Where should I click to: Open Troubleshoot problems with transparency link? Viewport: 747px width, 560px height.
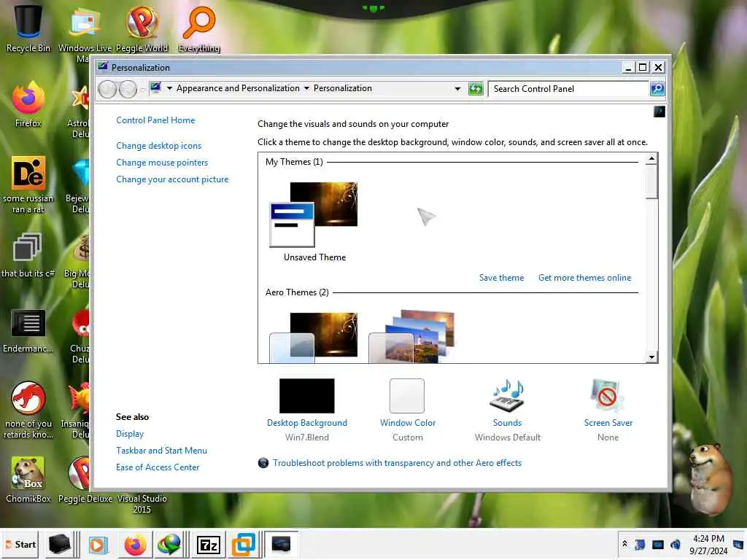pyautogui.click(x=397, y=463)
